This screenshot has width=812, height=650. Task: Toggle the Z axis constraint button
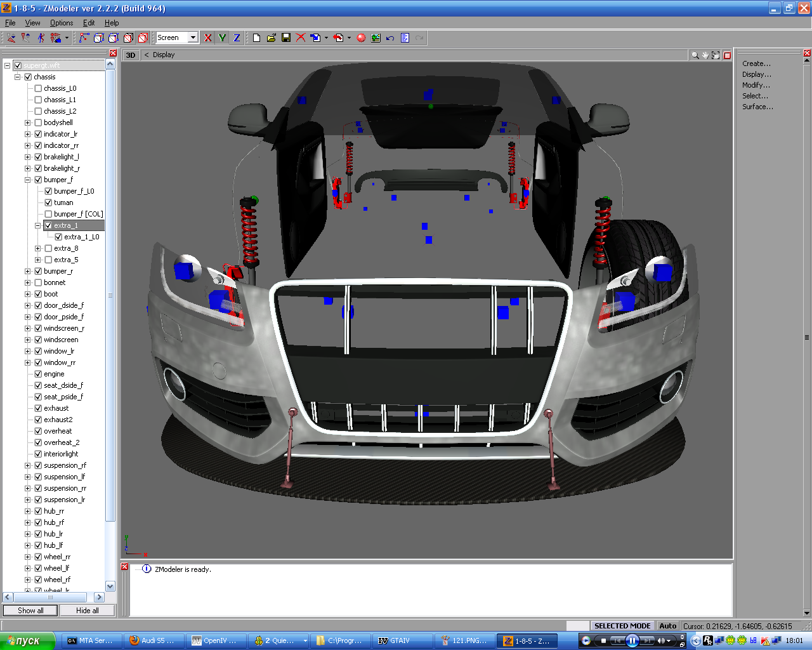click(x=237, y=38)
